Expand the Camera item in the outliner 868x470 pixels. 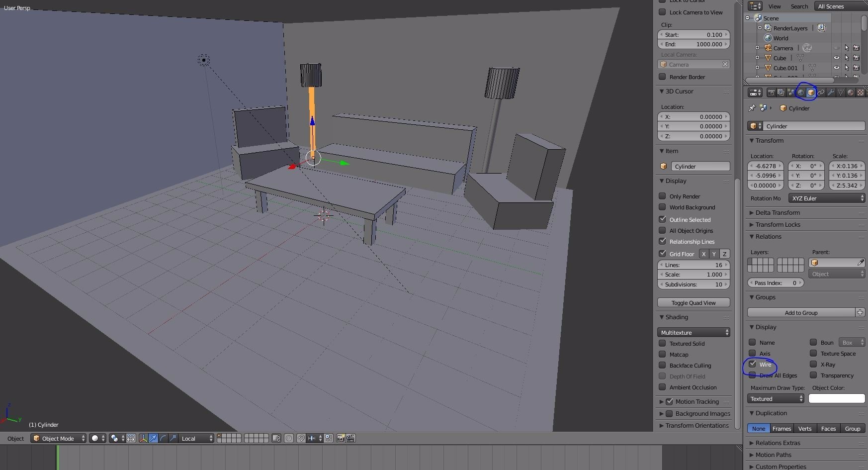[757, 48]
